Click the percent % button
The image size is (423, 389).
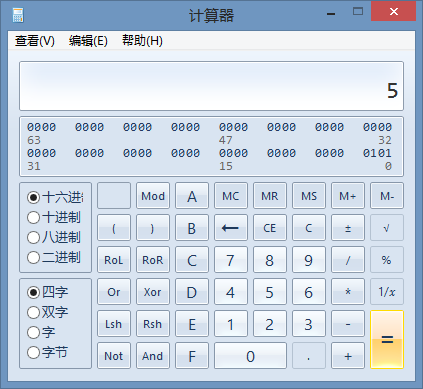pos(387,260)
